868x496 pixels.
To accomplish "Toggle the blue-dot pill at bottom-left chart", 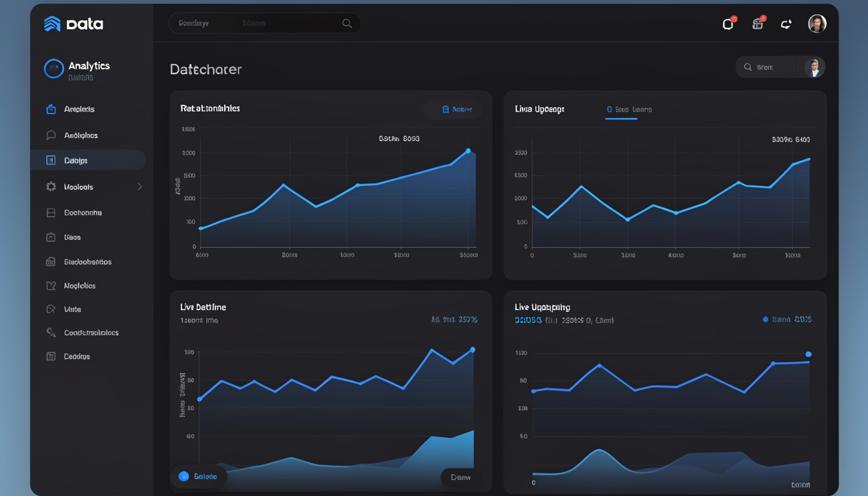I will [x=198, y=476].
